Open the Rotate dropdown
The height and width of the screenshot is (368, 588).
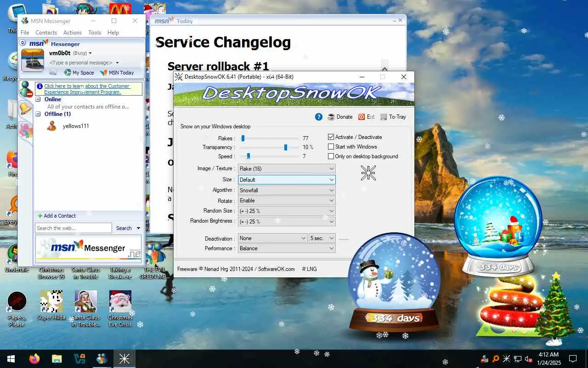pyautogui.click(x=287, y=201)
